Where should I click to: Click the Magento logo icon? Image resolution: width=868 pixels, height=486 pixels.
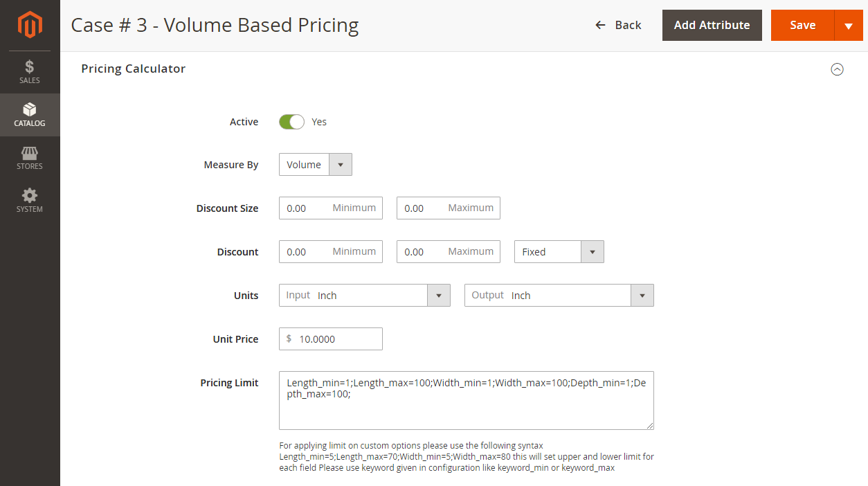pos(30,25)
